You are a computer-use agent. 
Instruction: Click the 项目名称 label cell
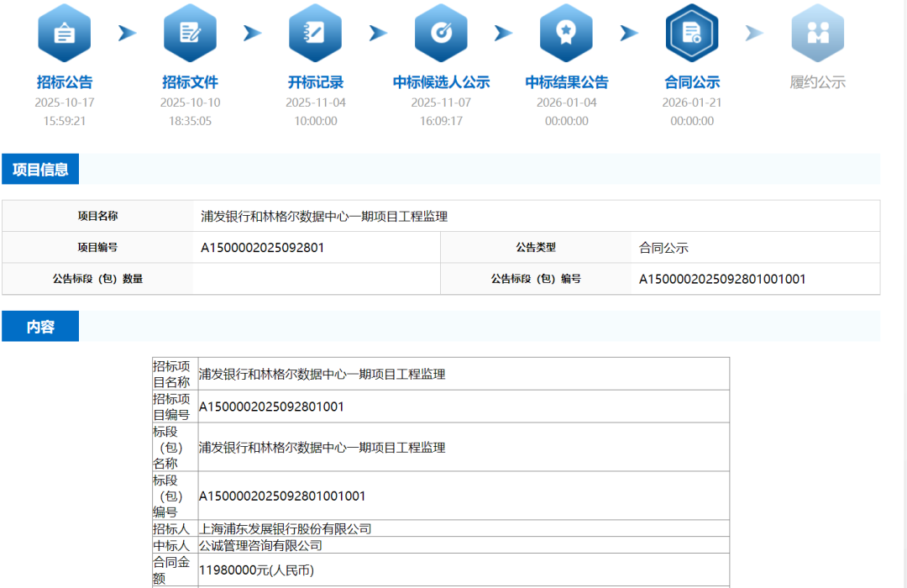[x=97, y=216]
